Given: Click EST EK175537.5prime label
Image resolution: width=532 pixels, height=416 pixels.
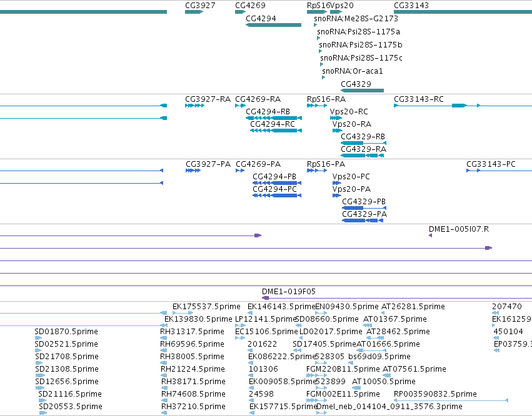Looking at the screenshot, I should tap(206, 307).
